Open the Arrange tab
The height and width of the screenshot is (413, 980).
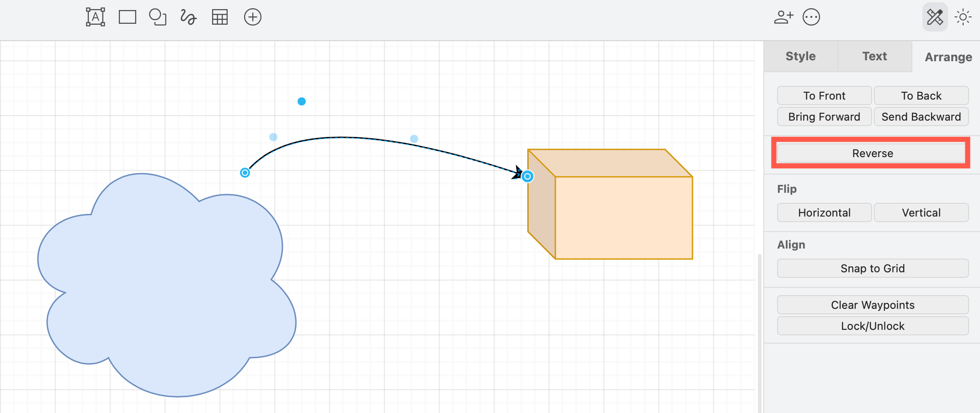948,57
